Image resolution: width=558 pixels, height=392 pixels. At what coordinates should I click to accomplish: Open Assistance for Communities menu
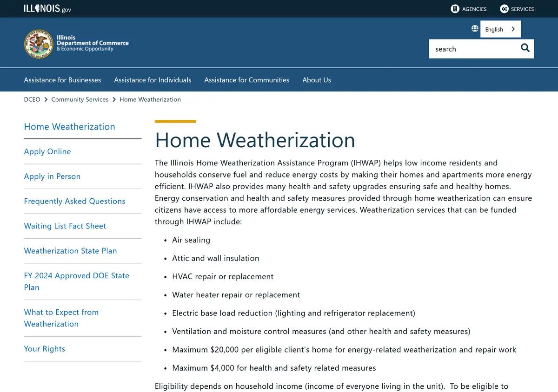tap(246, 80)
